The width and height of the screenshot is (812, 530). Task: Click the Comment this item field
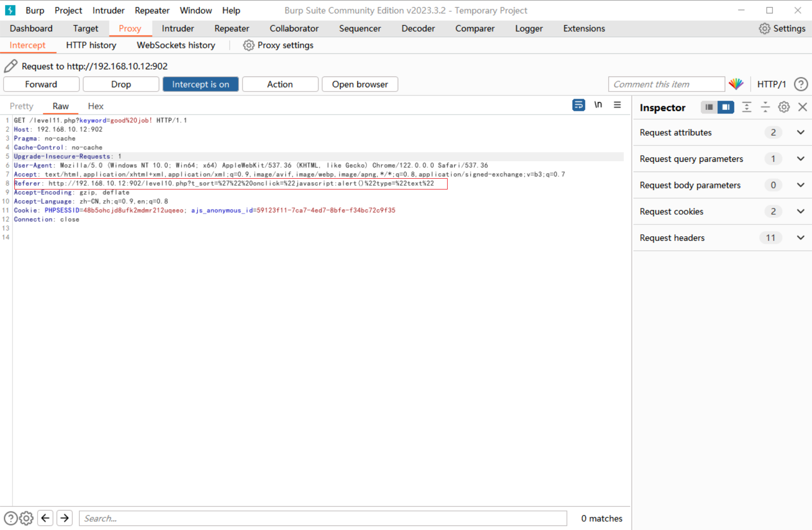click(667, 84)
